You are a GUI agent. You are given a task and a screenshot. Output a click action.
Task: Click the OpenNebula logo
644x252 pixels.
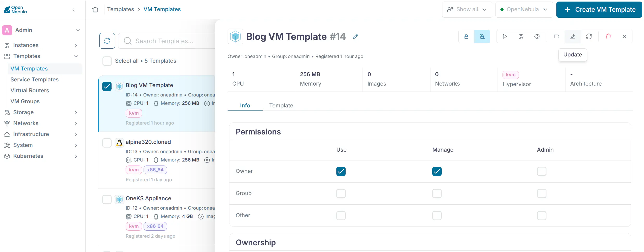(x=16, y=10)
